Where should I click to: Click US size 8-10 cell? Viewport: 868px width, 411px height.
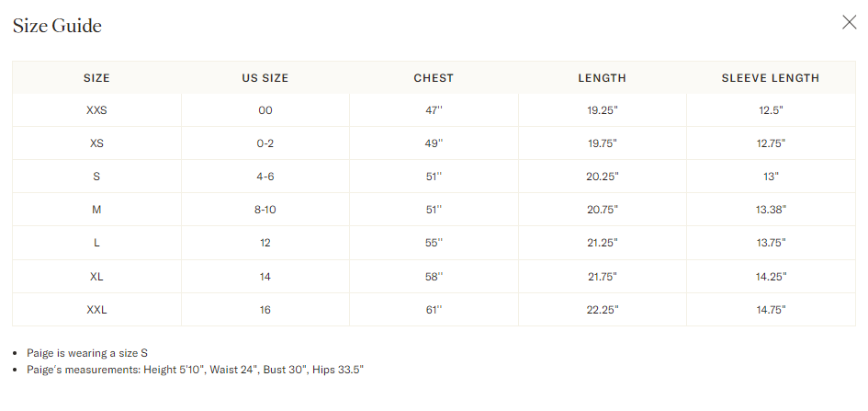[265, 210]
